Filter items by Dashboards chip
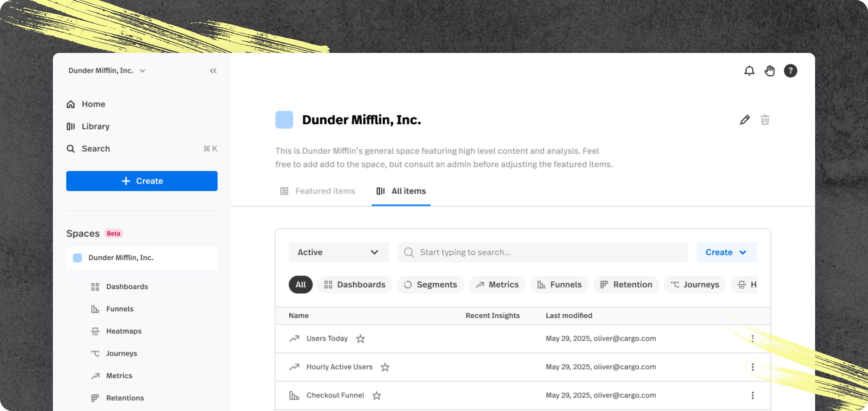The height and width of the screenshot is (411, 868). pos(354,285)
